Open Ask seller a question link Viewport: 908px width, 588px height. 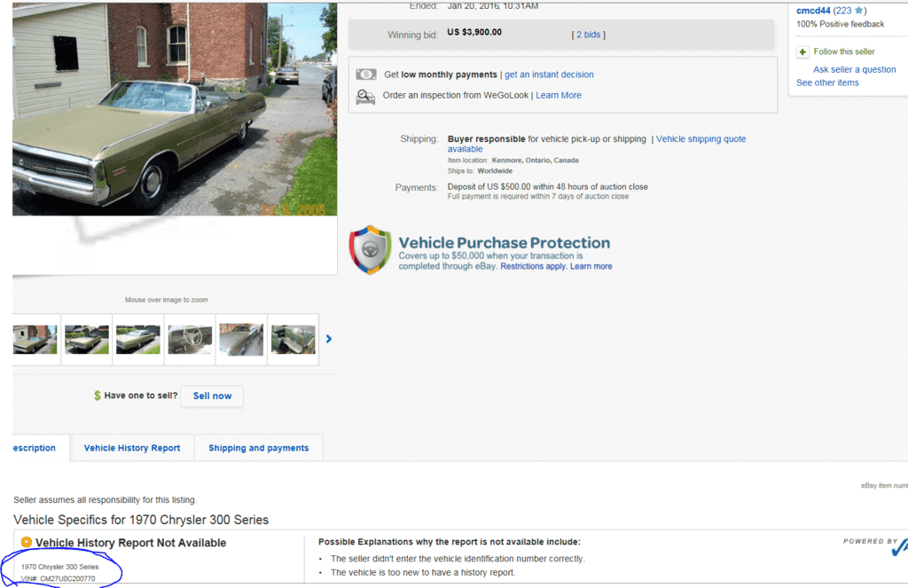point(854,69)
